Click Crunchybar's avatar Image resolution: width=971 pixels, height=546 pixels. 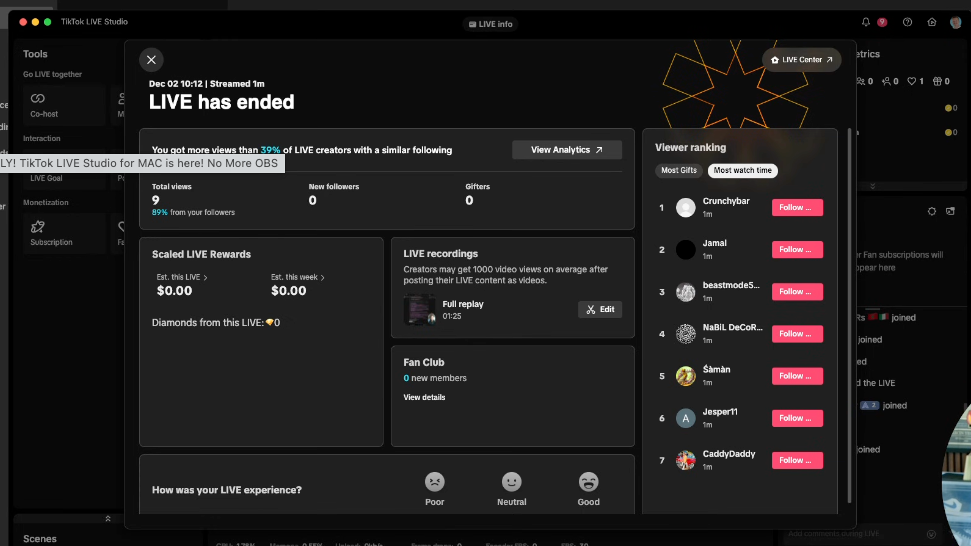click(x=686, y=207)
